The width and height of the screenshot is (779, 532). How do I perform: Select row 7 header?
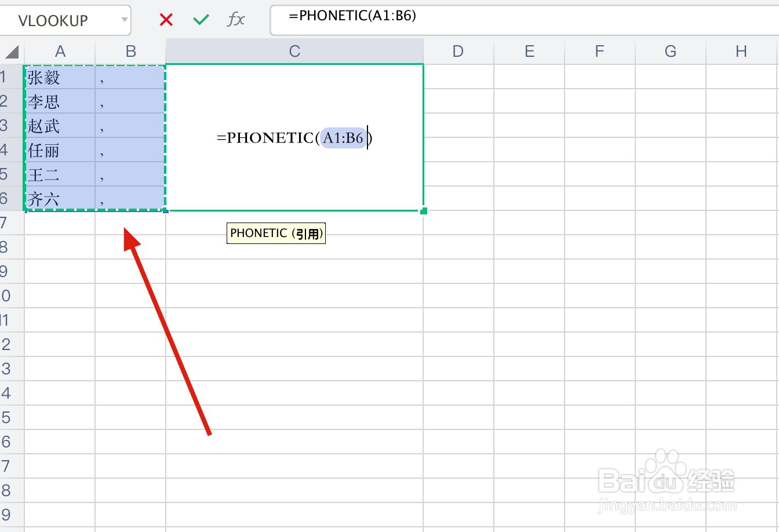[12, 223]
